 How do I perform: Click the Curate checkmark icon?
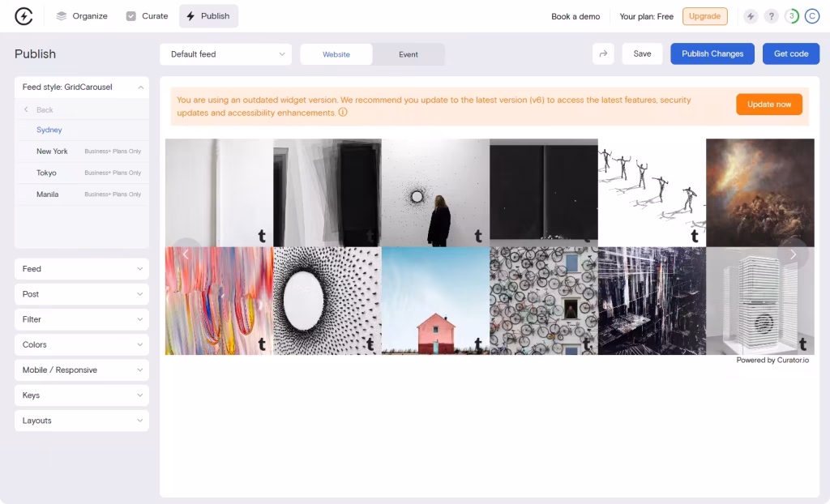pos(130,16)
